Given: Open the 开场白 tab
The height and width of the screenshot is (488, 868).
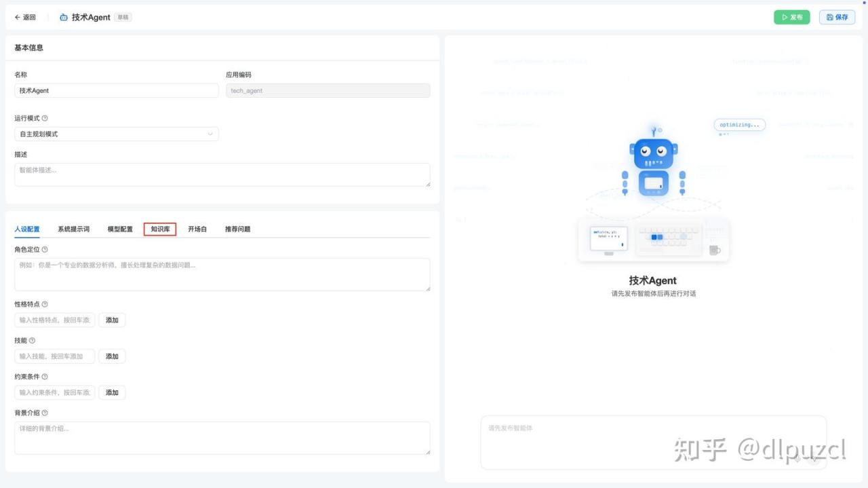Looking at the screenshot, I should (197, 229).
